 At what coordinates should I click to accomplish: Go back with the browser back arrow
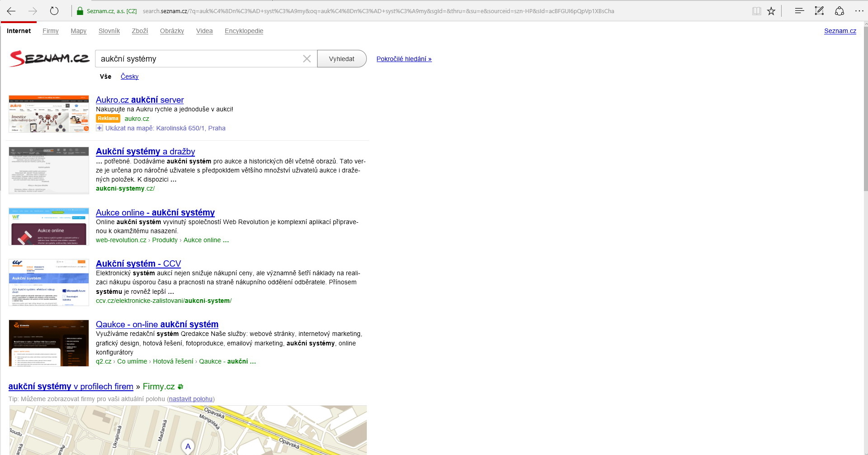click(11, 11)
